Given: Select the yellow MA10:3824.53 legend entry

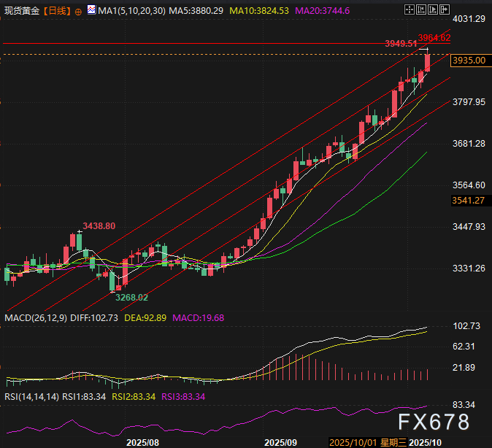Looking at the screenshot, I should tap(259, 12).
